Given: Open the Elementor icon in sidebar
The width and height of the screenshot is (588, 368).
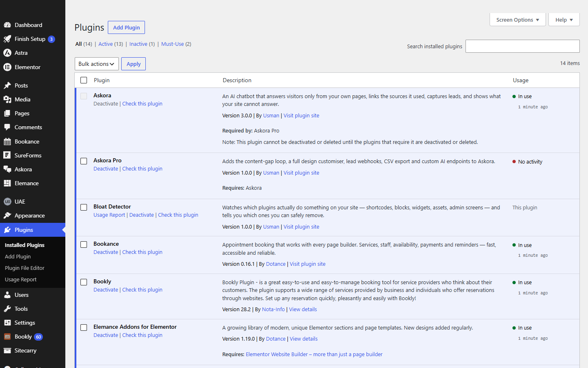Looking at the screenshot, I should coord(7,67).
